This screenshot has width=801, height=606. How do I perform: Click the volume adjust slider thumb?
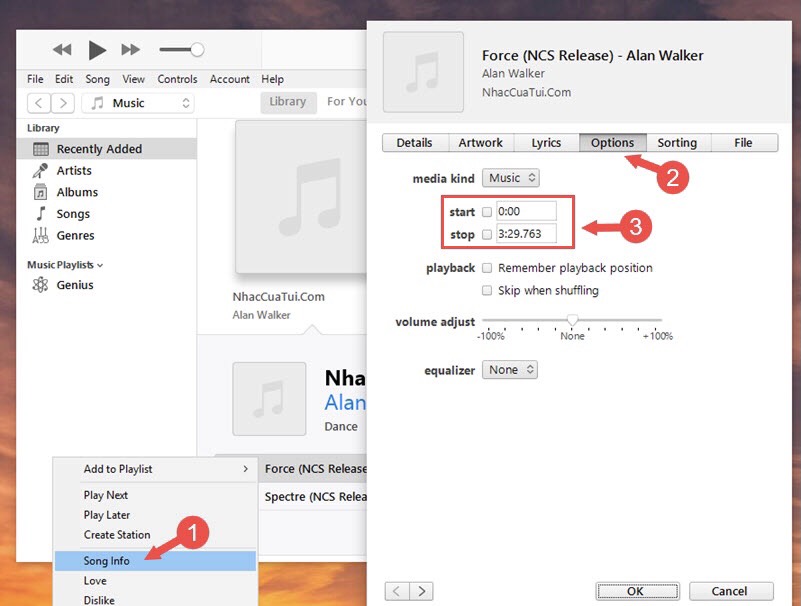572,320
